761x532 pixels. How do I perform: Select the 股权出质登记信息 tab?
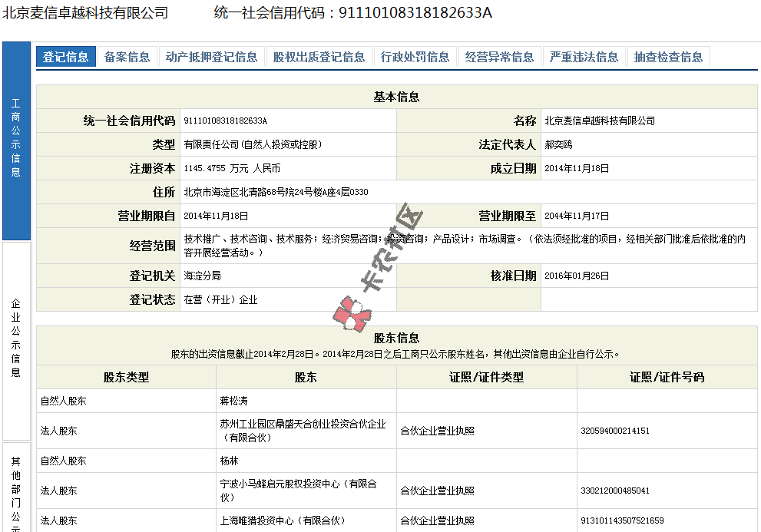coord(319,57)
